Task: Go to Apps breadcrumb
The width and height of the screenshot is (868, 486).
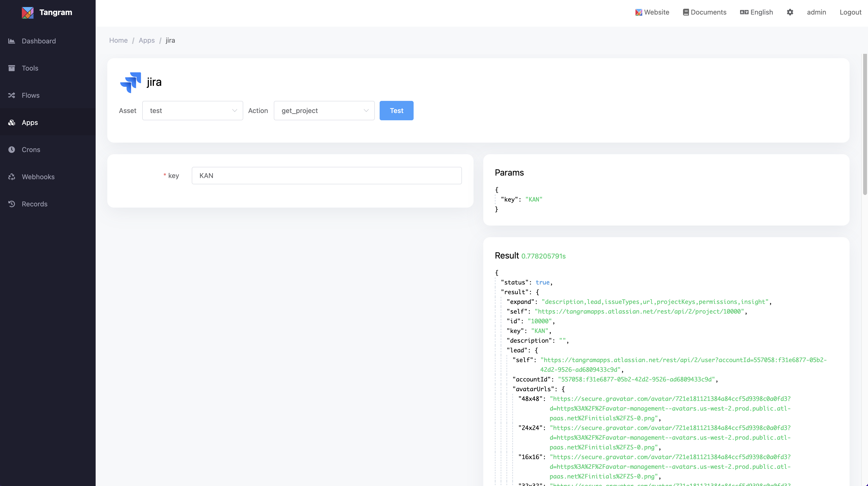Action: pyautogui.click(x=147, y=40)
